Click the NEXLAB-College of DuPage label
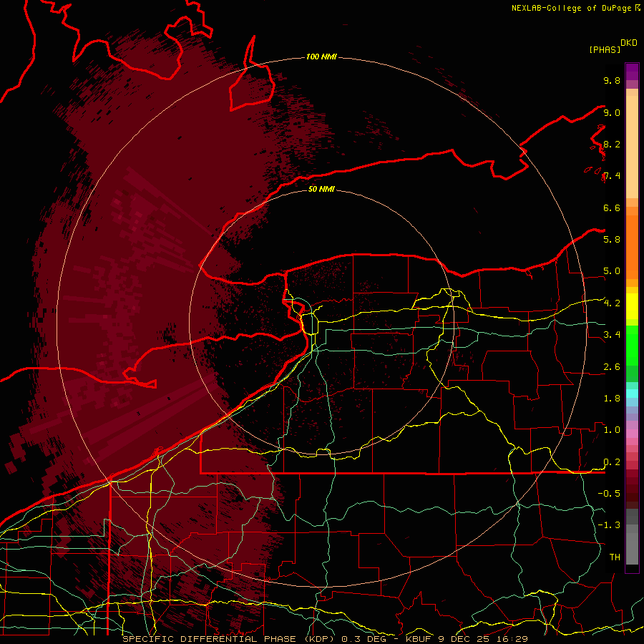 pyautogui.click(x=571, y=8)
